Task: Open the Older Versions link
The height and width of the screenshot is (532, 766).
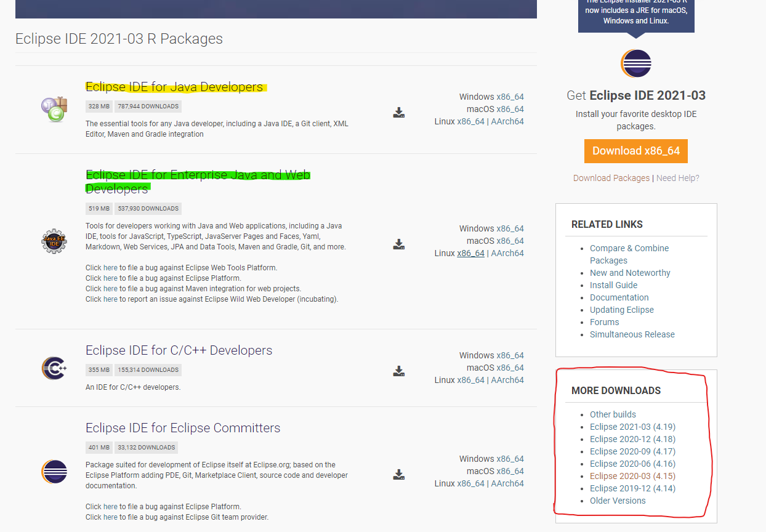Action: click(618, 501)
